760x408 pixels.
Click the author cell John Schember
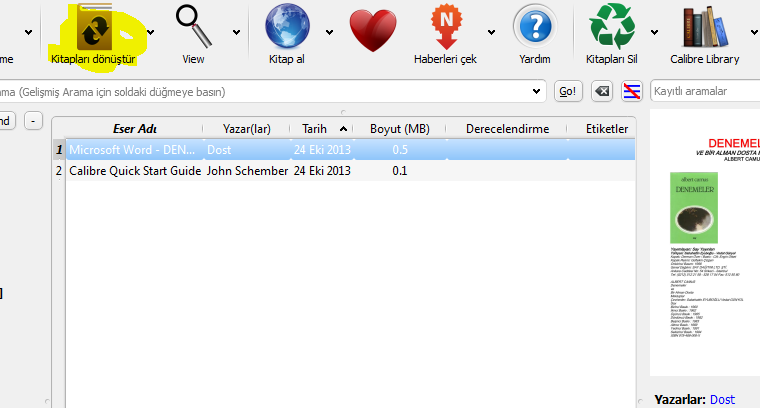[x=247, y=171]
